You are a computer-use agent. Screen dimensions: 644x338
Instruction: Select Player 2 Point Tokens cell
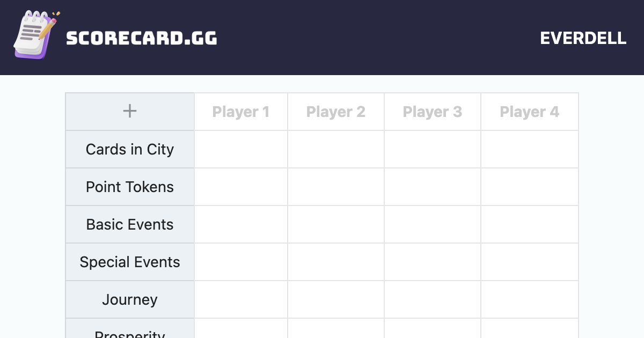(x=336, y=187)
